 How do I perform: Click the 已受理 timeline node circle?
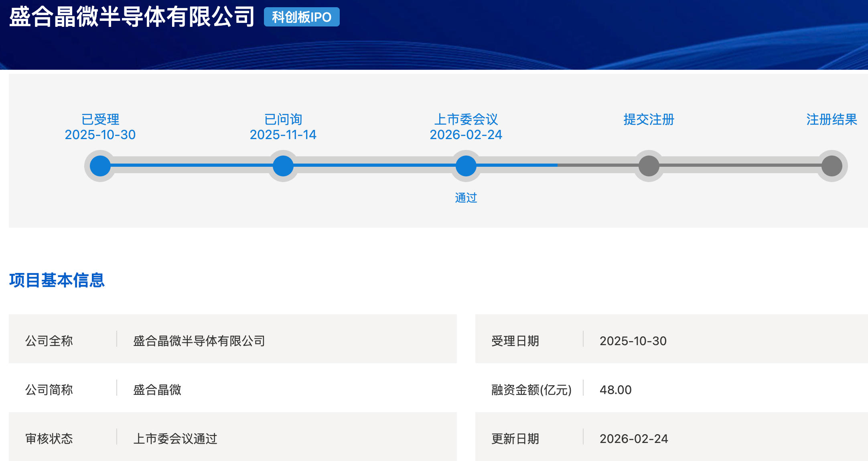(100, 166)
